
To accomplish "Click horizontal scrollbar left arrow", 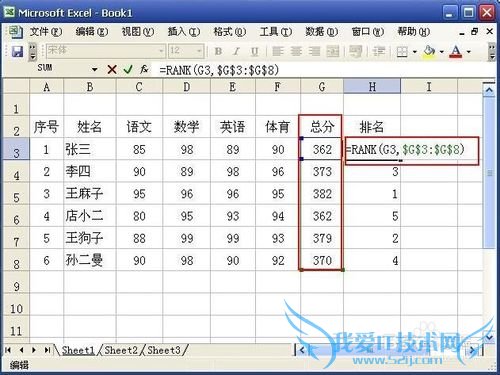I will coord(302,350).
